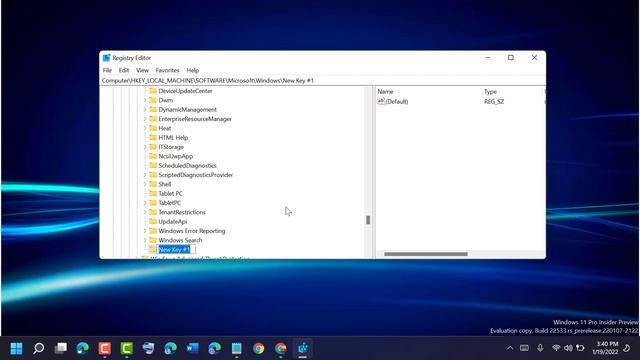
Task: Click the Heat folder icon
Action: point(153,128)
